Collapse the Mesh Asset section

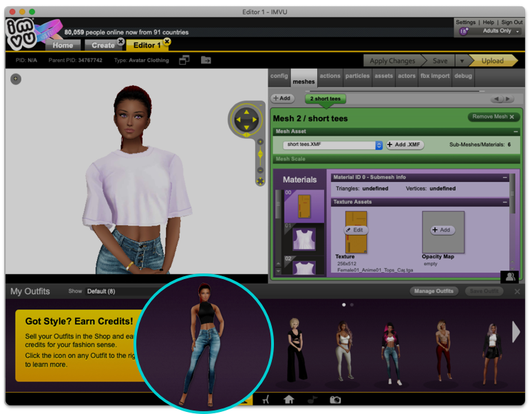[x=515, y=132]
